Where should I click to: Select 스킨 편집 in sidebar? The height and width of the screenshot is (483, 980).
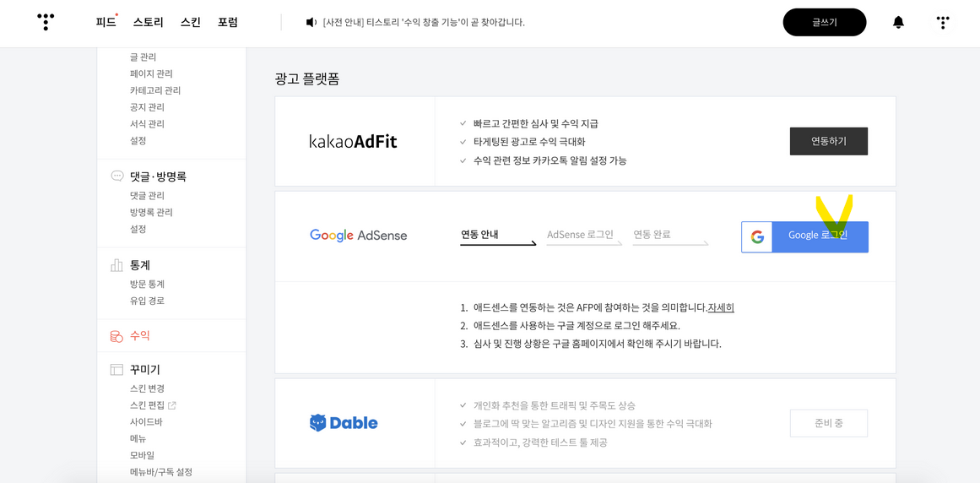pos(147,405)
